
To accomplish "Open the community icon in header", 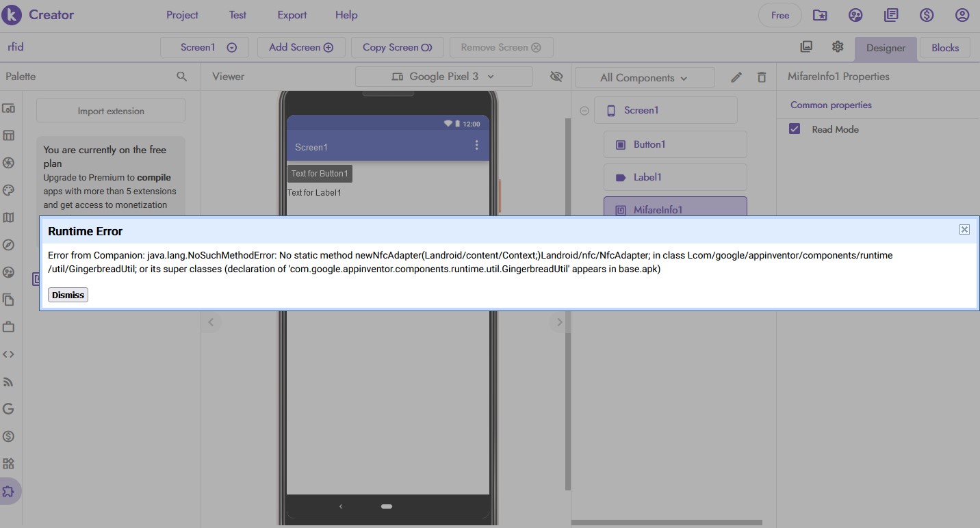I will (855, 15).
